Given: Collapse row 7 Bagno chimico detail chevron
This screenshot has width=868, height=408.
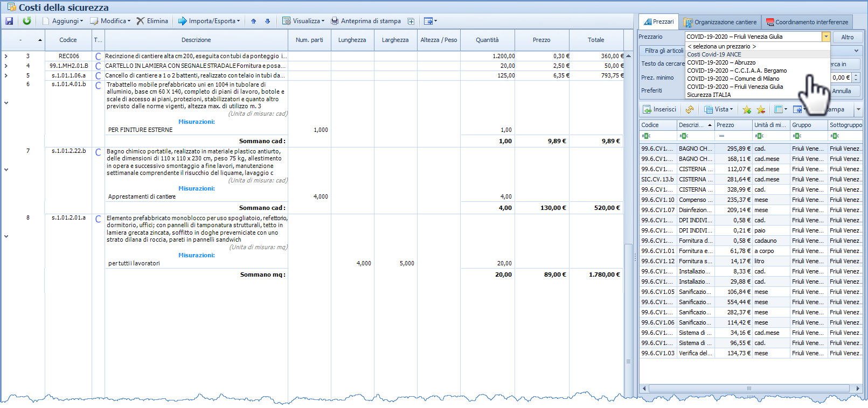Looking at the screenshot, I should pyautogui.click(x=6, y=170).
